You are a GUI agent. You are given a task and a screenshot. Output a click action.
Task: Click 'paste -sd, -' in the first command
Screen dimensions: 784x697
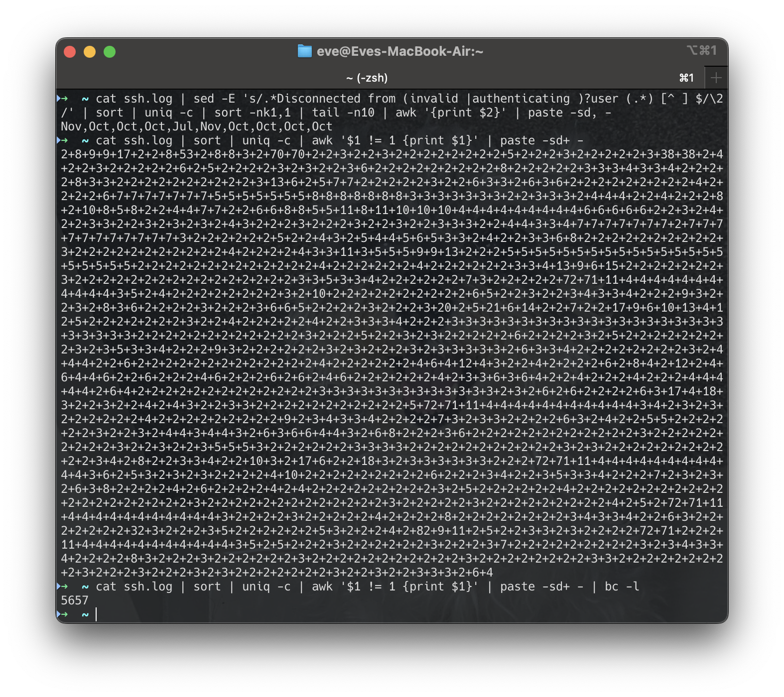(x=569, y=113)
